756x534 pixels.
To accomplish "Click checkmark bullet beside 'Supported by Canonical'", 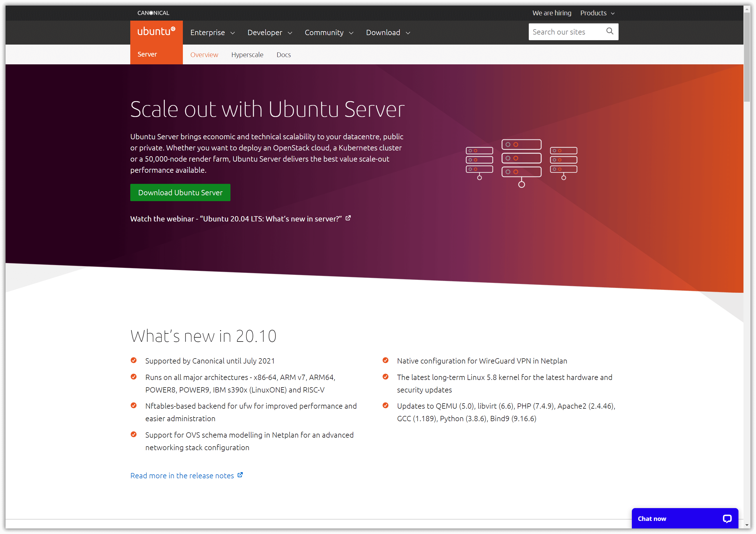I will [x=133, y=360].
